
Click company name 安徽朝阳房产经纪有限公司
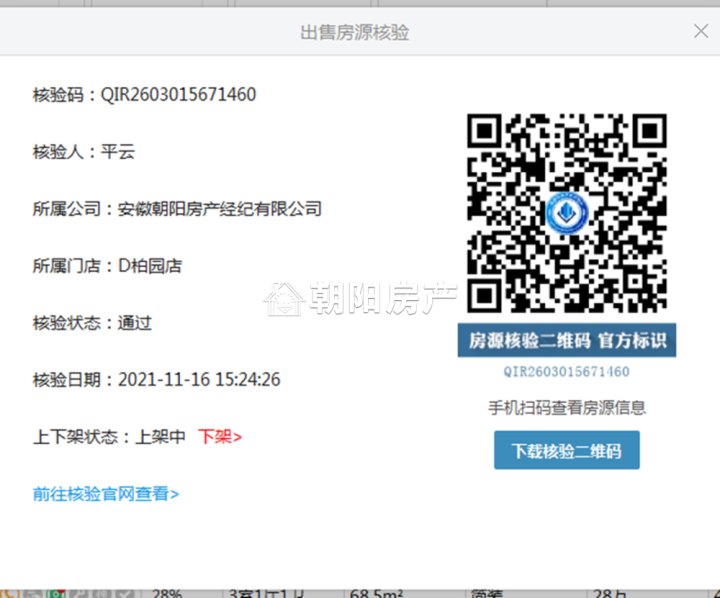(219, 209)
